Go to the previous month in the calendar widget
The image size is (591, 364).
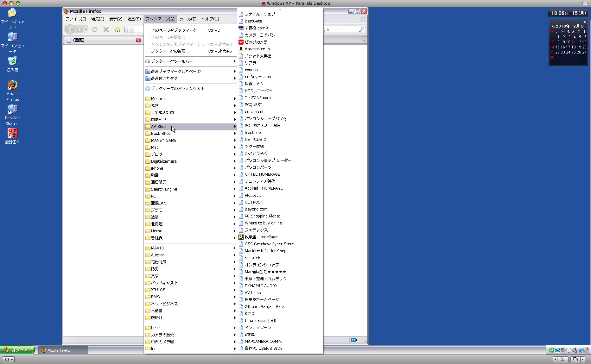coord(553,26)
